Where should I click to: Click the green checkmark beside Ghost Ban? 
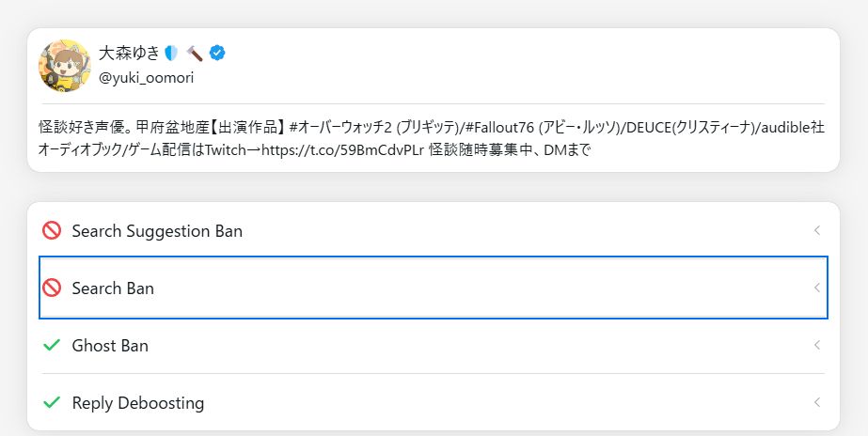point(52,346)
